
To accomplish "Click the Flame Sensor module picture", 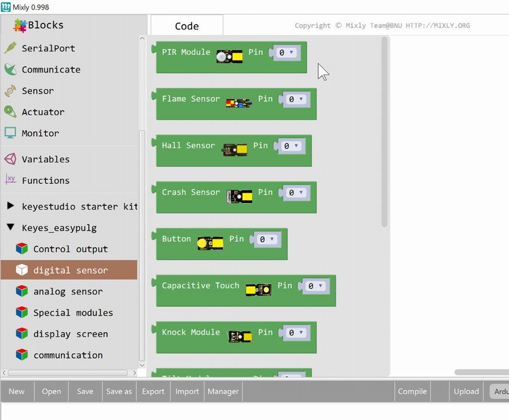I will (239, 104).
